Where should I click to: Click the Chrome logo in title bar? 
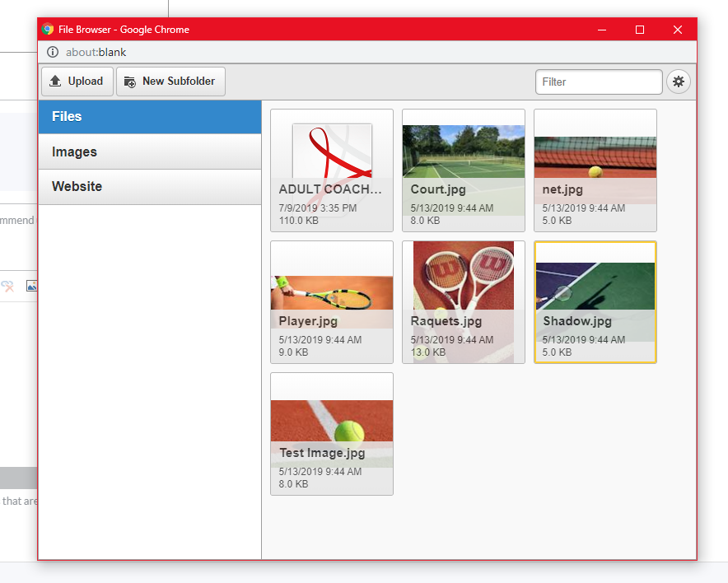48,30
